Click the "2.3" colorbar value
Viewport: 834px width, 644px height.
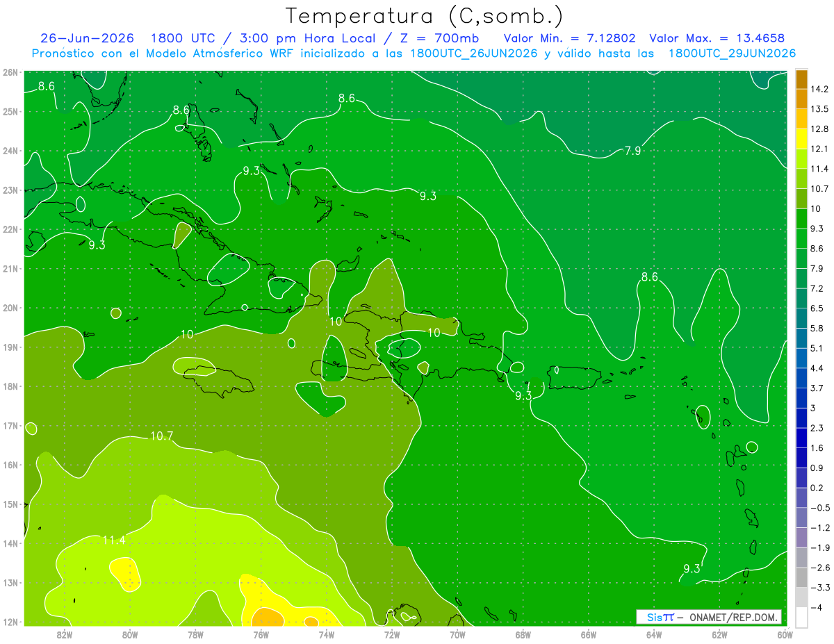tap(817, 428)
